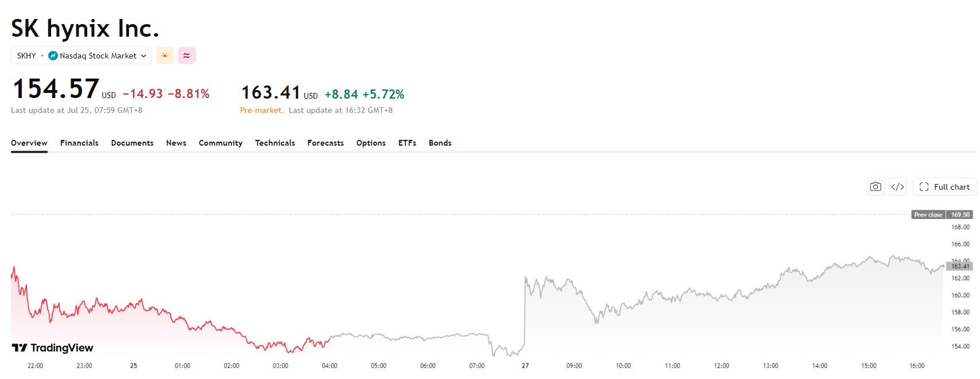Expand the Nasdaq Stock Market dropdown chevron

pyautogui.click(x=144, y=56)
